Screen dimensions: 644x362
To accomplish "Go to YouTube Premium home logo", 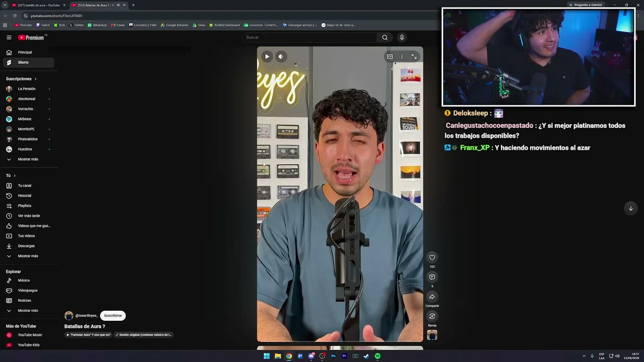I will pos(31,38).
